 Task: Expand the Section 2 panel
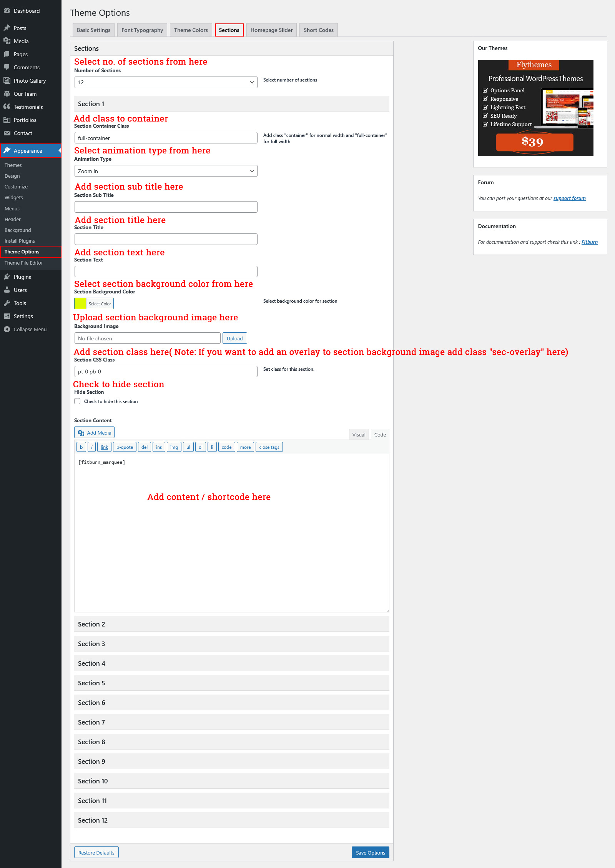tap(232, 624)
